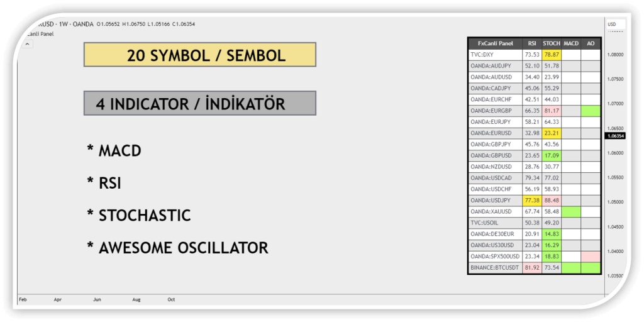Click the FxCanli Panel table header

tap(496, 43)
